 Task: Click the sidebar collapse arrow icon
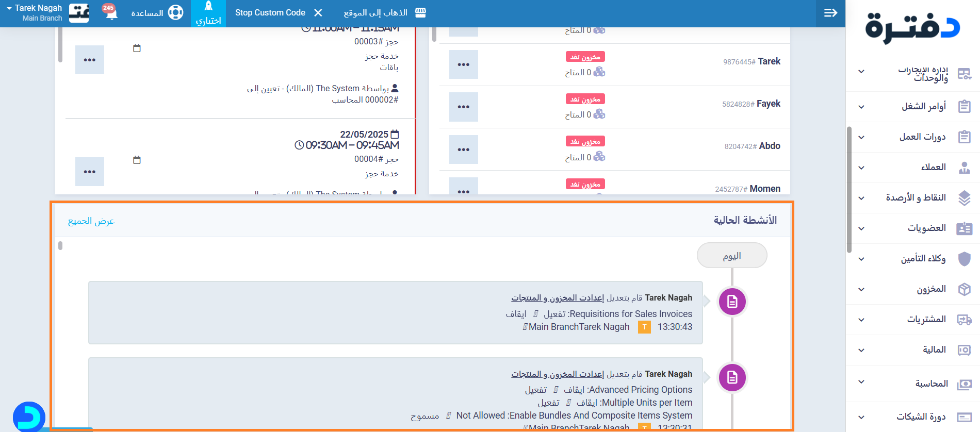tap(830, 13)
